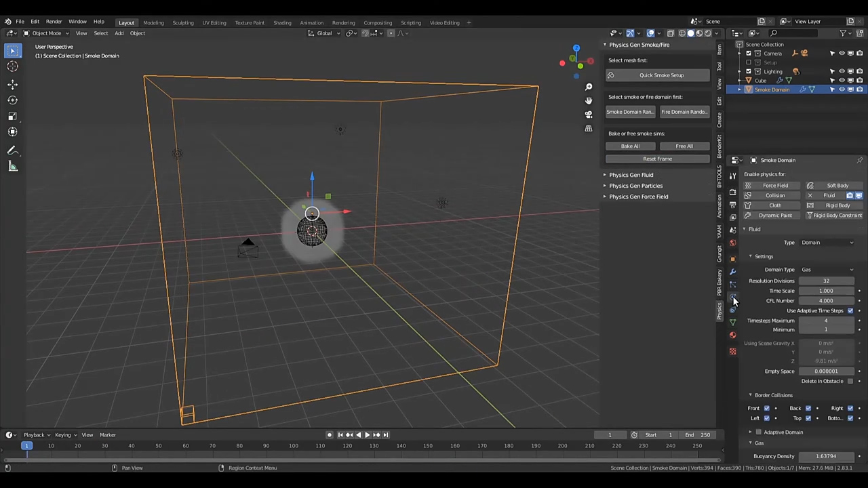The image size is (868, 488).
Task: Select the Cube object in the outliner
Action: [x=761, y=81]
